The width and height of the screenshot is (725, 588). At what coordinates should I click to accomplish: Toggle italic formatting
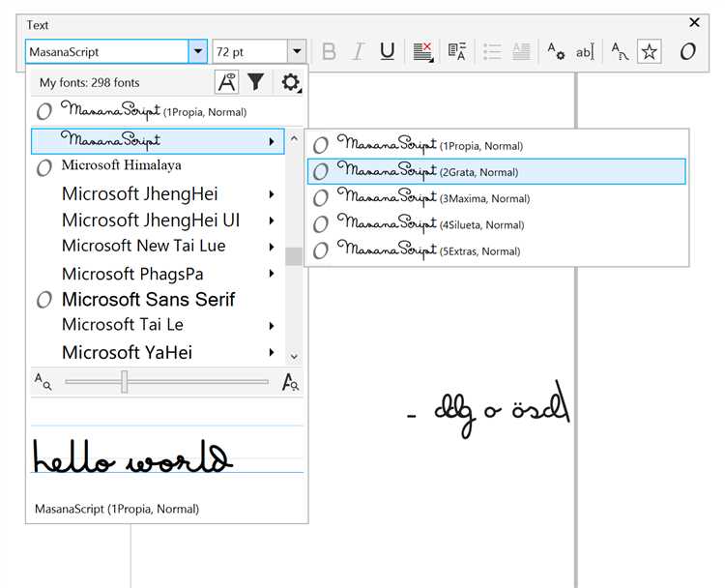click(x=358, y=52)
